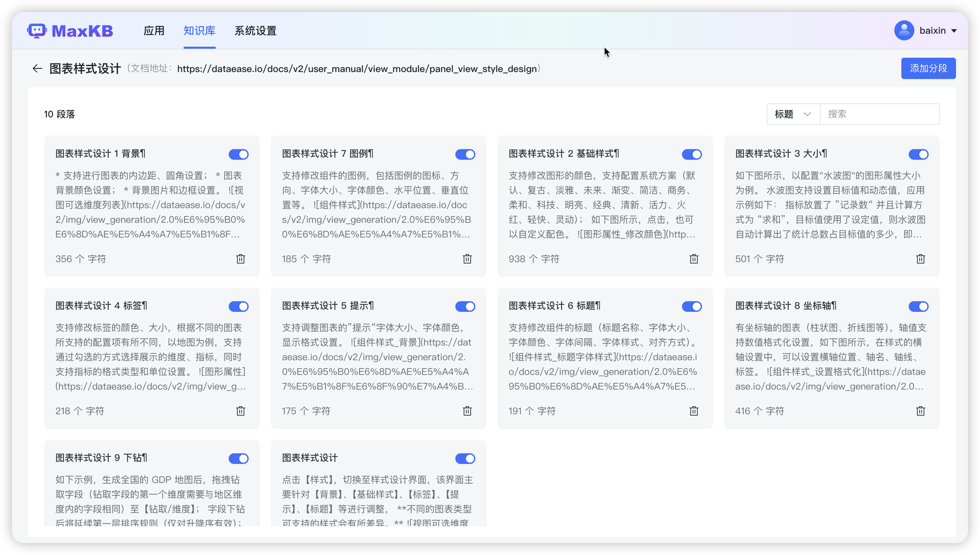
Task: Click trash icon on 7 图例 card
Action: point(467,259)
